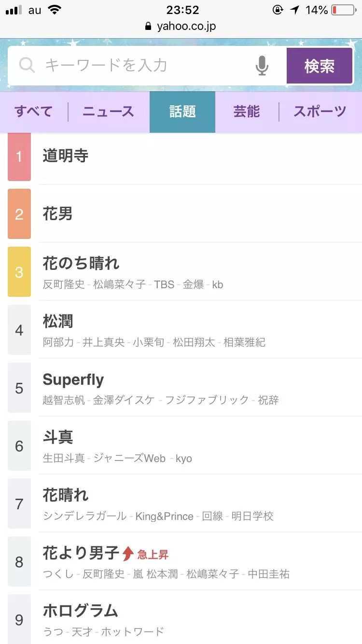Switch to the すべて tab
The height and width of the screenshot is (644, 362).
(33, 112)
